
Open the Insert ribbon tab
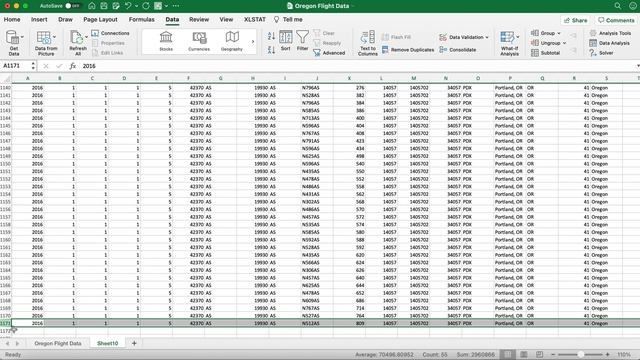(39, 20)
